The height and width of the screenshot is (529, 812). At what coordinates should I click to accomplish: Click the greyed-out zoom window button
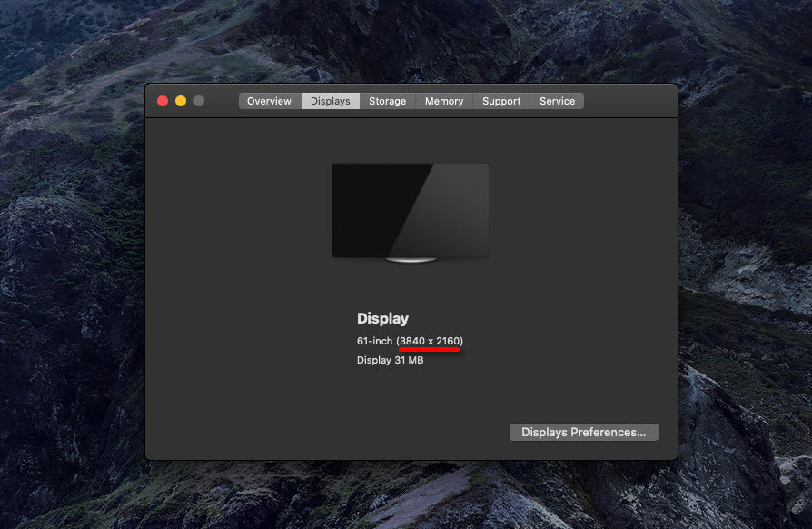point(199,101)
